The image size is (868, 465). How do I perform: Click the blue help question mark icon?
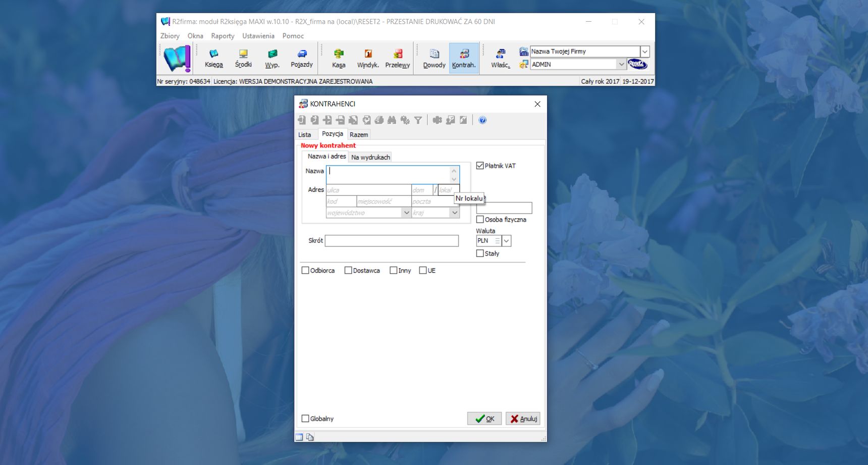click(x=482, y=120)
